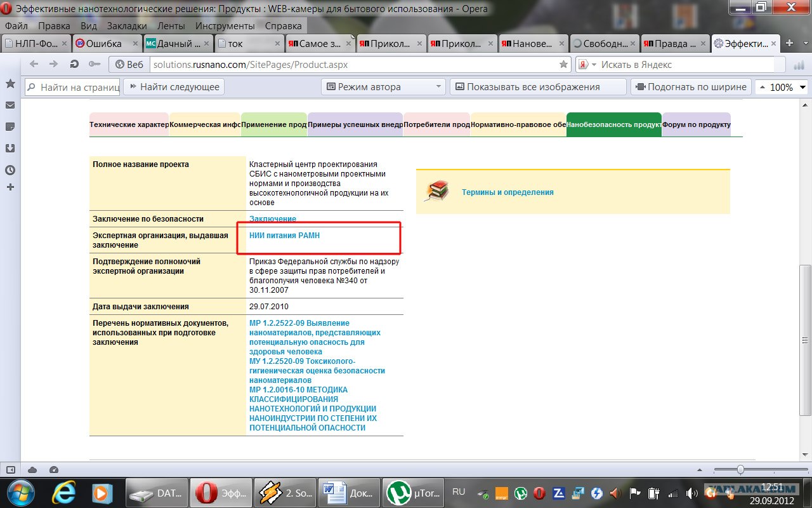Image resolution: width=812 pixels, height=508 pixels.
Task: Switch to the Форум по продукту tab
Action: (696, 124)
